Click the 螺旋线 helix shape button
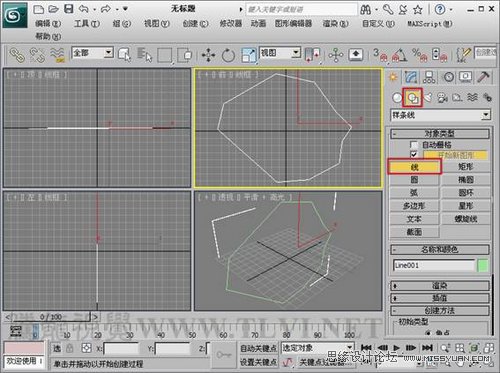Viewport: 500px width, 373px height. click(x=465, y=219)
